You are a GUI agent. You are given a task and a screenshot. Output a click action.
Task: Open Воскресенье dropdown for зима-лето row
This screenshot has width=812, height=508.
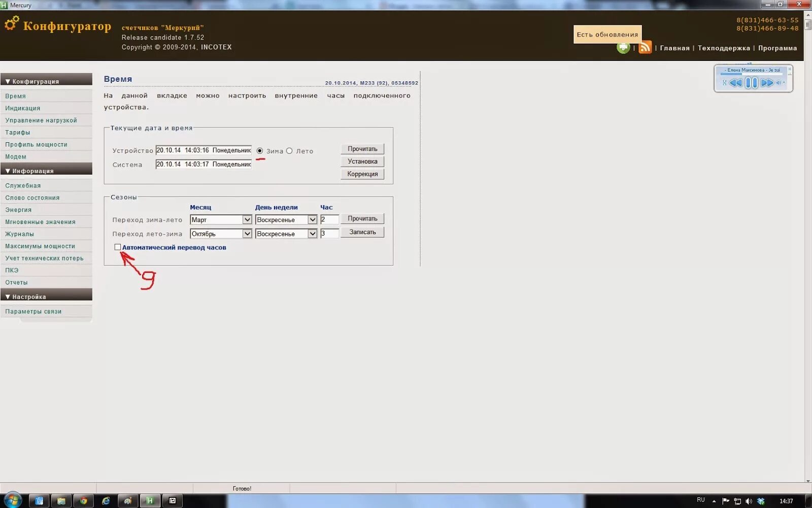(286, 219)
